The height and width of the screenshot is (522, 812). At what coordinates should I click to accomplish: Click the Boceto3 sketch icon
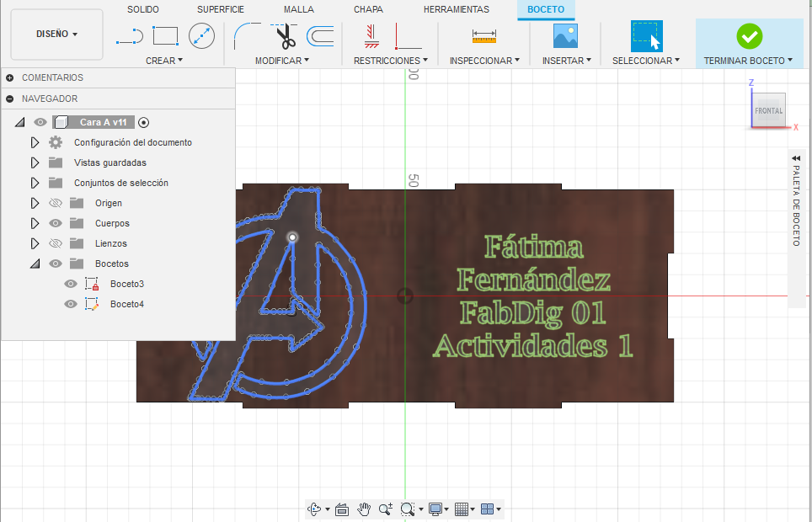pos(92,284)
